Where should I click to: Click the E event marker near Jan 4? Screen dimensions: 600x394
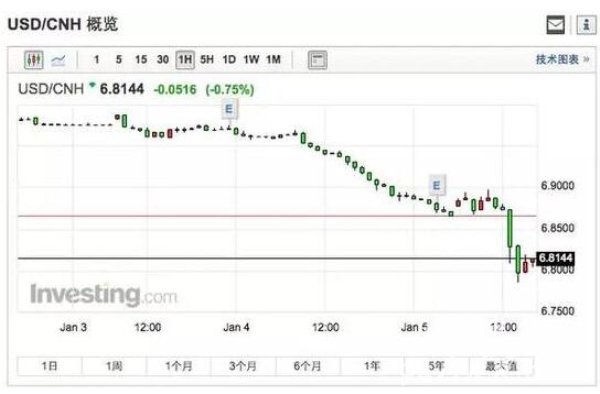[229, 109]
